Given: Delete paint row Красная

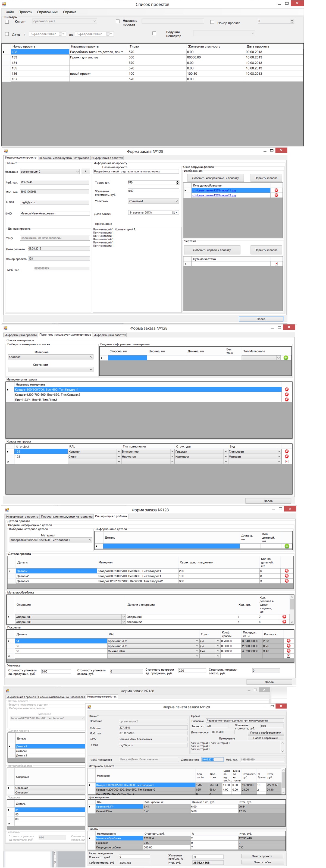Looking at the screenshot, I should (287, 451).
